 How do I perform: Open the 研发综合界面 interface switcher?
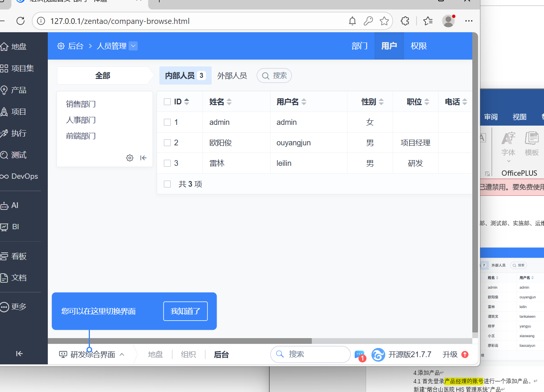pyautogui.click(x=91, y=354)
